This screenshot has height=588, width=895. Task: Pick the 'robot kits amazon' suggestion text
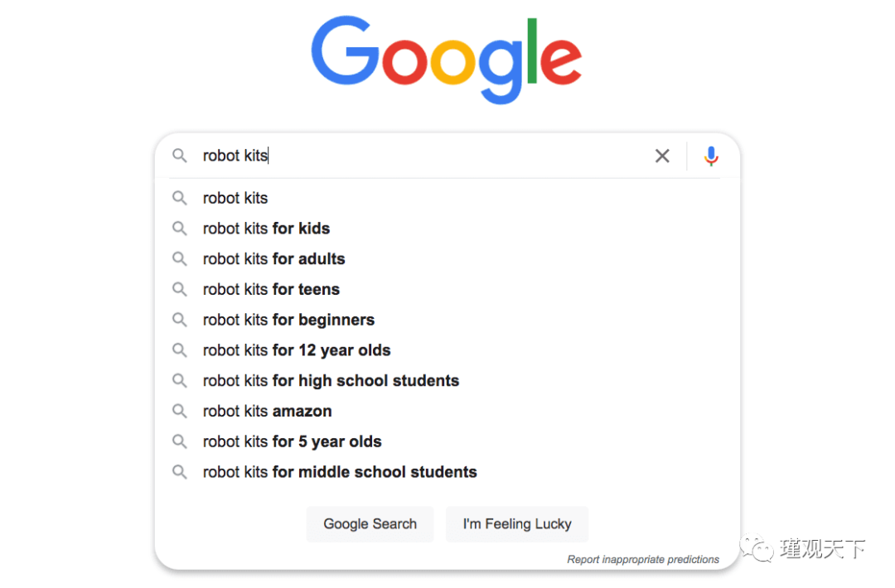pyautogui.click(x=267, y=411)
